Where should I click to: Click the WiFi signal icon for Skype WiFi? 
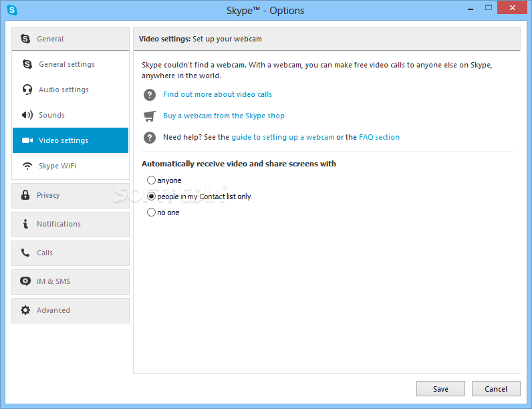pyautogui.click(x=27, y=166)
